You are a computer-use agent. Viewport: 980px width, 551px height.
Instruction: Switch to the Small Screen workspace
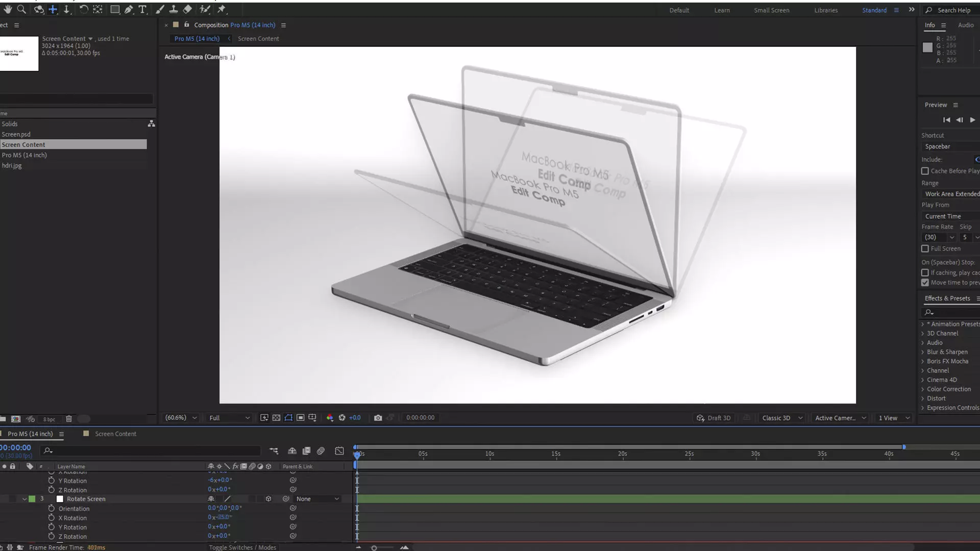771,10
